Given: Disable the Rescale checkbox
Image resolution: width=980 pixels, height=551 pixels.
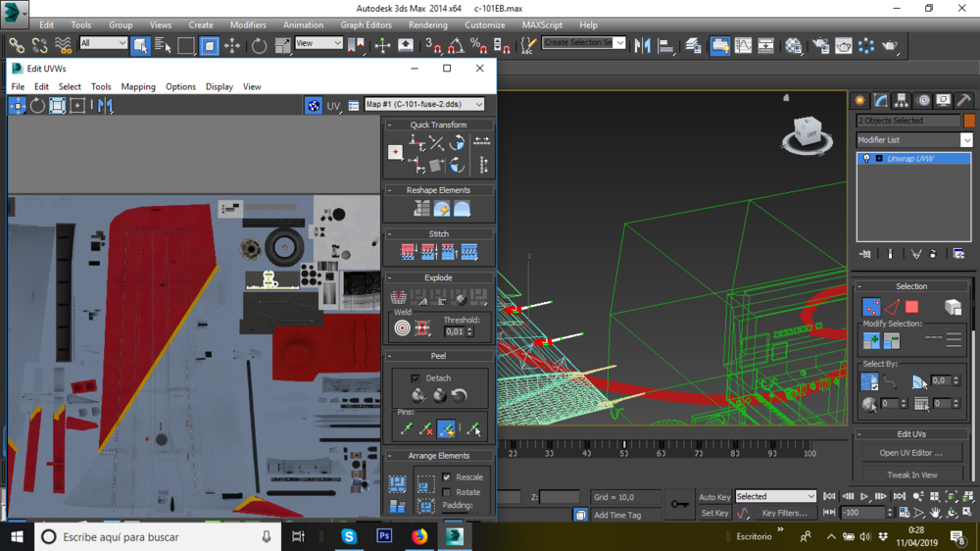Looking at the screenshot, I should tap(447, 477).
